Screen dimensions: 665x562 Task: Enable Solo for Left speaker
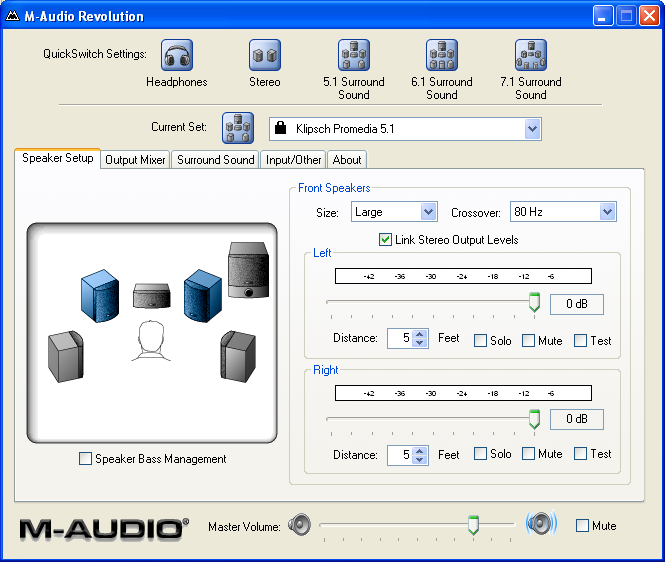click(x=480, y=341)
